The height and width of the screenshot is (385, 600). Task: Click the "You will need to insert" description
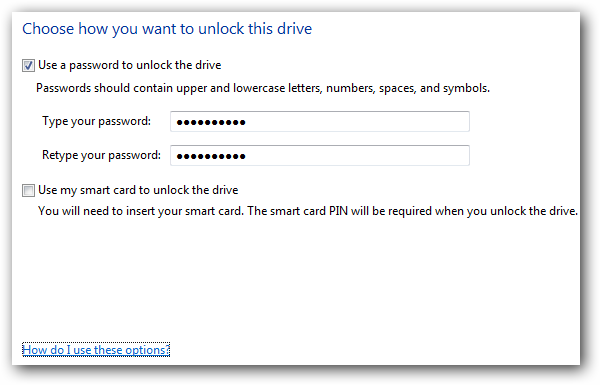pyautogui.click(x=308, y=211)
